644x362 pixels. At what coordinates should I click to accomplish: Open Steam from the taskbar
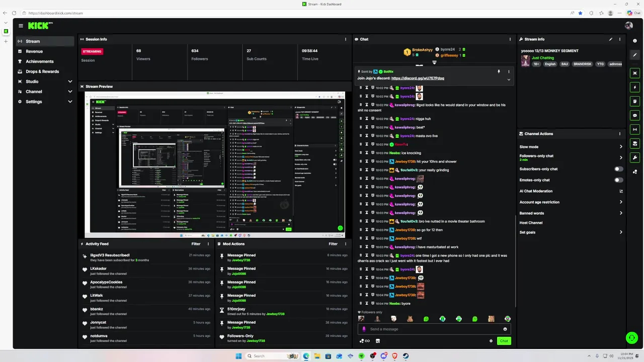406,356
